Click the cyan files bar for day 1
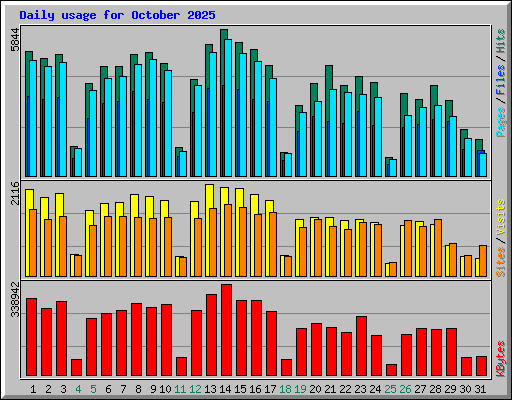The image size is (512, 400). [33, 118]
